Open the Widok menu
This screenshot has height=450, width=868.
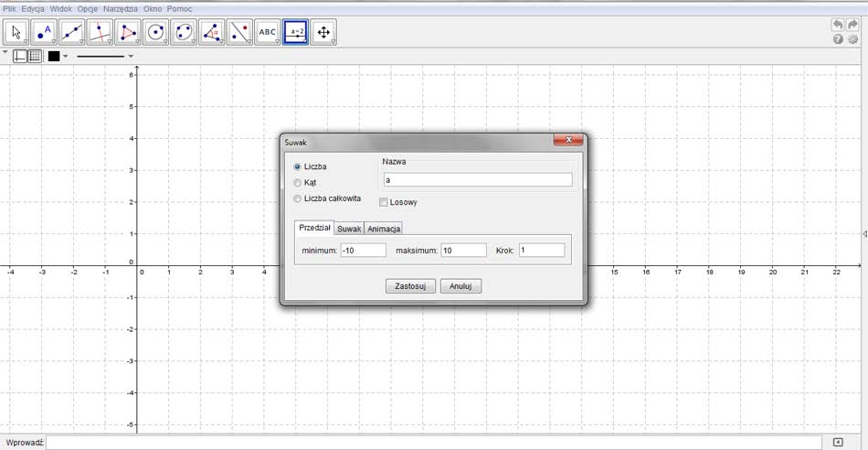coord(61,9)
